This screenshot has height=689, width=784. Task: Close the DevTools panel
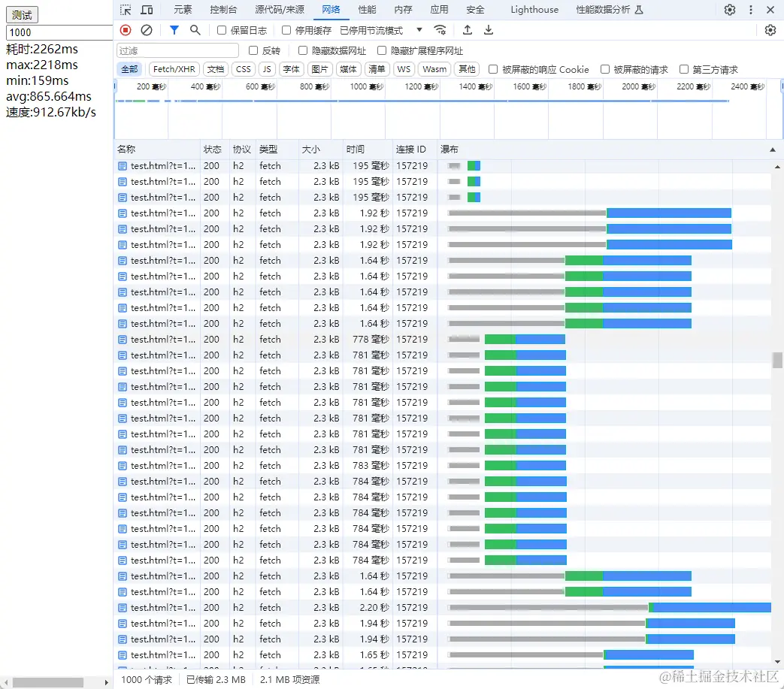point(770,10)
